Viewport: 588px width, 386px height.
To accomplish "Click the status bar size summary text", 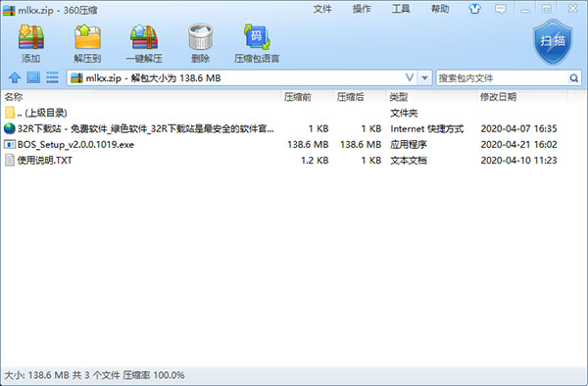I will tap(94, 375).
